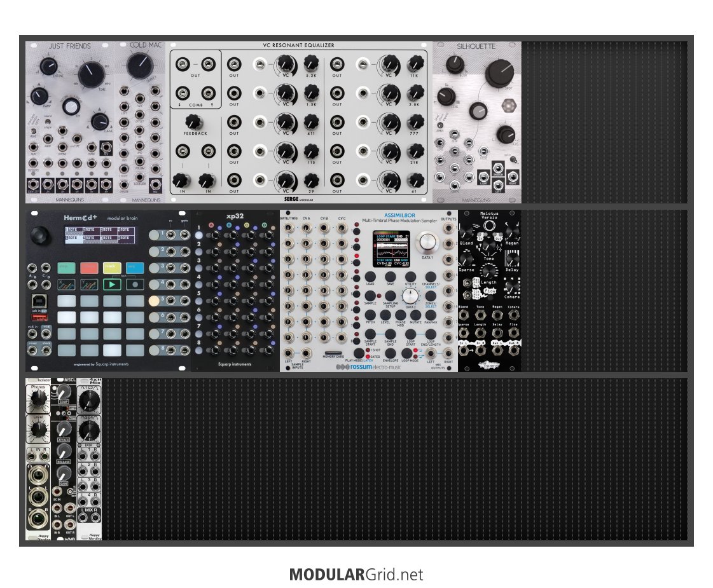713x588 pixels.
Task: Click the row 8 button on xp32
Action: pyautogui.click(x=198, y=350)
